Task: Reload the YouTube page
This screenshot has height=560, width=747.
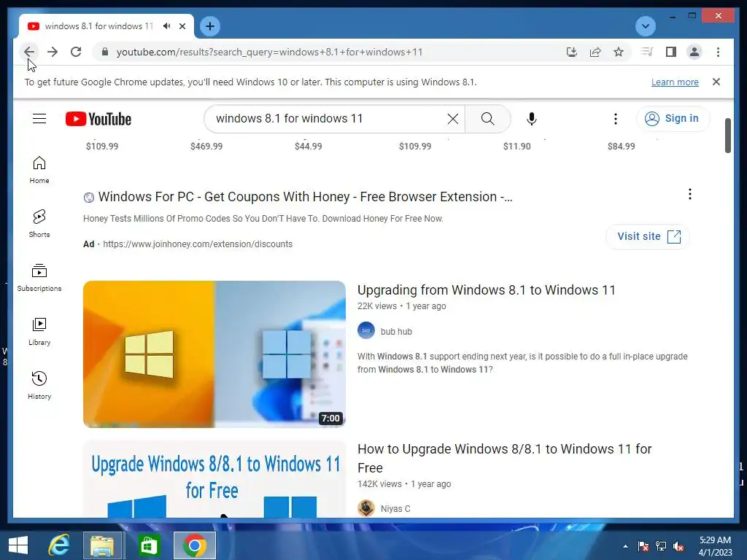Action: 76,52
